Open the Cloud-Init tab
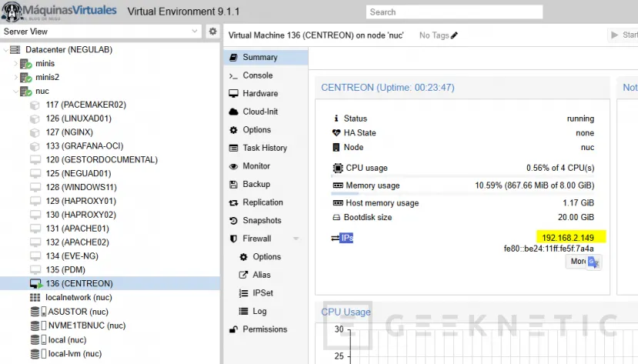The height and width of the screenshot is (364, 638). point(266,112)
